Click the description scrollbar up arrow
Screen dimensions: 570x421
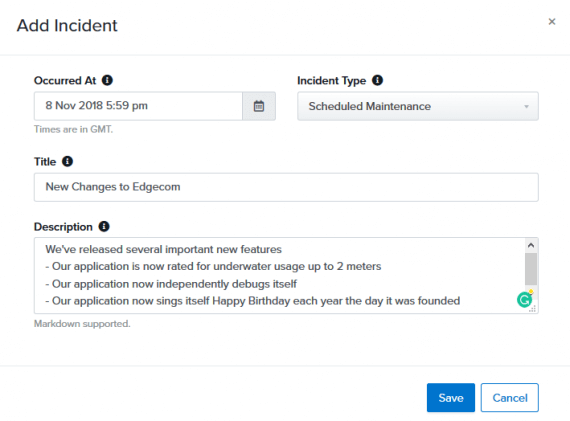click(x=531, y=245)
